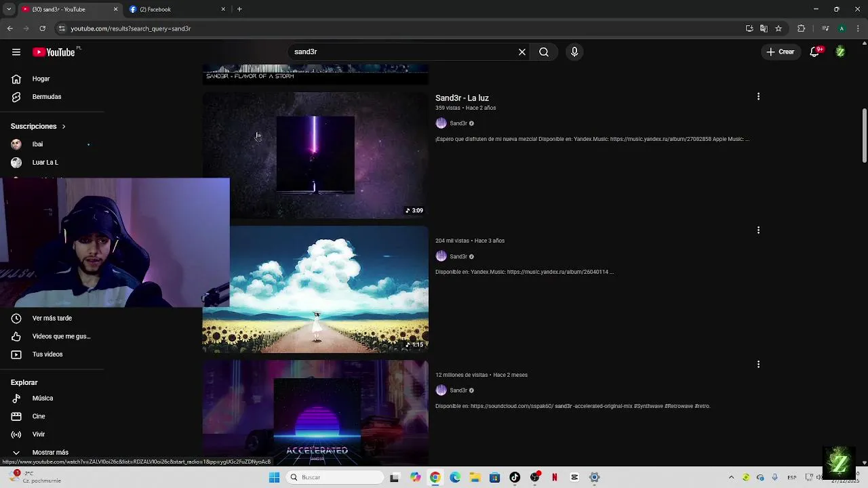The height and width of the screenshot is (488, 868).
Task: Open the Sand3r - La luz video title
Action: pyautogui.click(x=462, y=98)
